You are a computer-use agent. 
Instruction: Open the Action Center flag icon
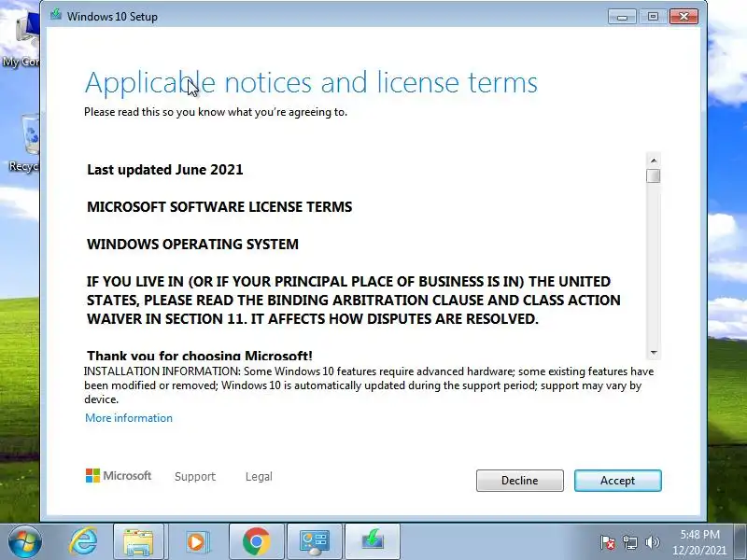[x=608, y=542]
